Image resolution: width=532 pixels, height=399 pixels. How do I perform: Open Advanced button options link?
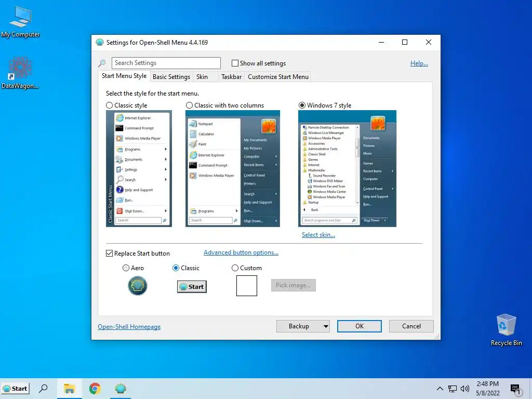241,252
